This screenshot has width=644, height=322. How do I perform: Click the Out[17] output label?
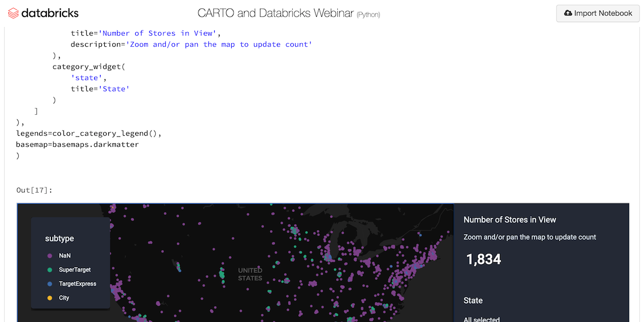[34, 190]
